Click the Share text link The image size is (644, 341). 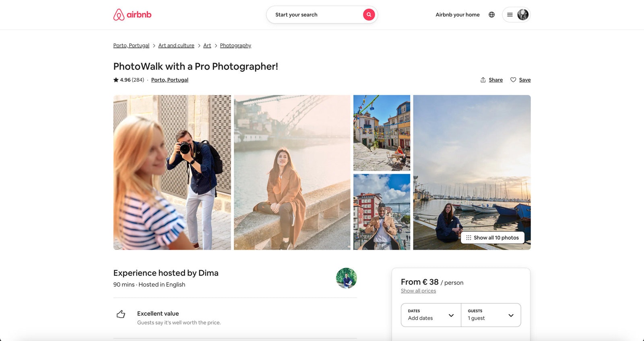(x=495, y=80)
